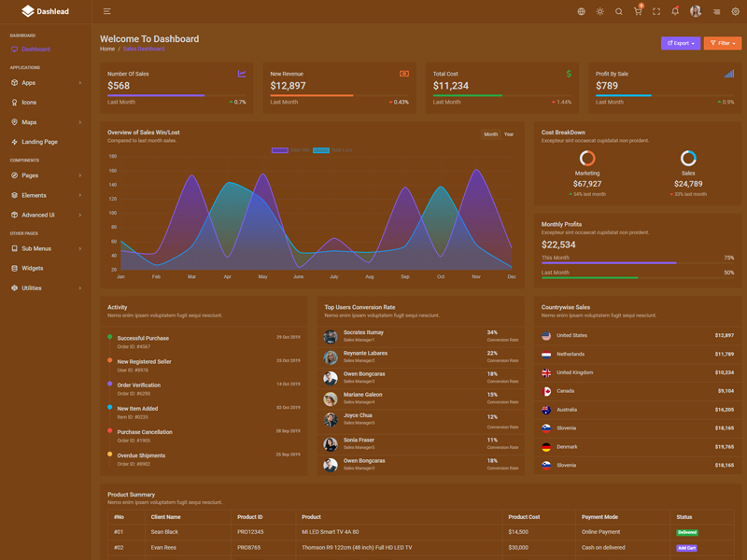Click the green Delivered status badge
The height and width of the screenshot is (560, 747).
tap(687, 532)
